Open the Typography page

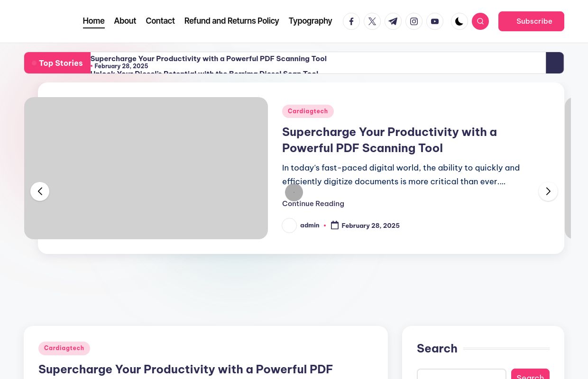click(x=311, y=21)
